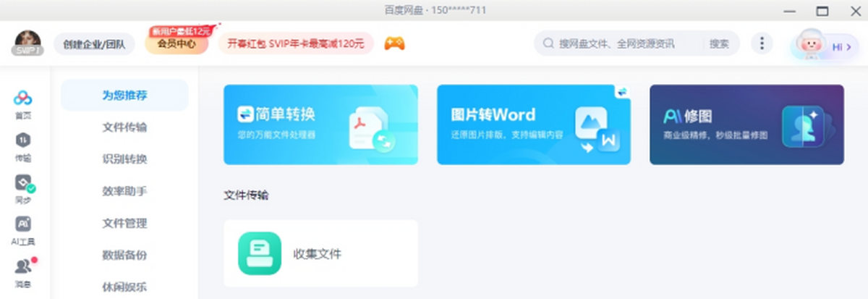This screenshot has width=868, height=299.
Task: Select the 识别转换 category
Action: point(124,159)
